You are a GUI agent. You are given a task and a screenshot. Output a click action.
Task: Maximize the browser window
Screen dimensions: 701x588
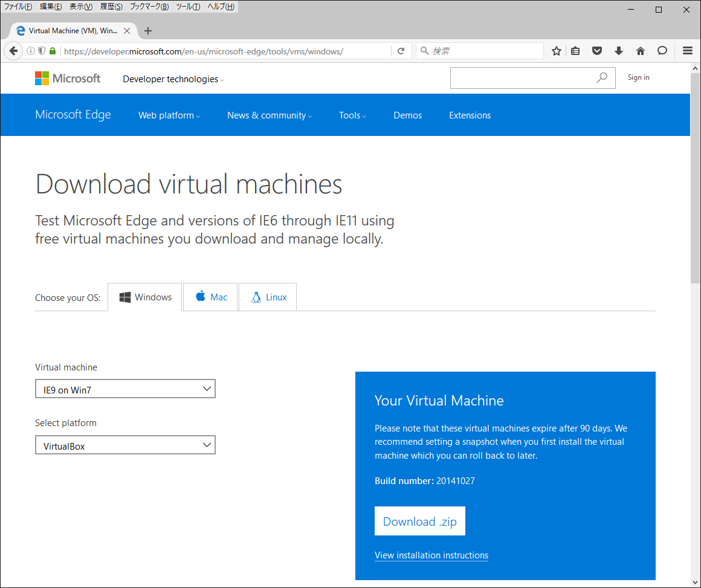click(659, 10)
